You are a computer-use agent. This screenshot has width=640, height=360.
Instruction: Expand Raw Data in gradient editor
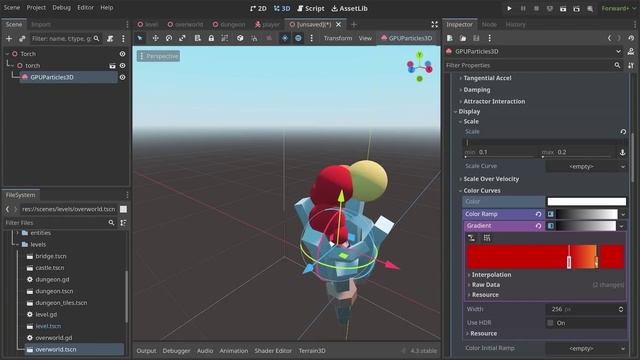click(x=485, y=285)
